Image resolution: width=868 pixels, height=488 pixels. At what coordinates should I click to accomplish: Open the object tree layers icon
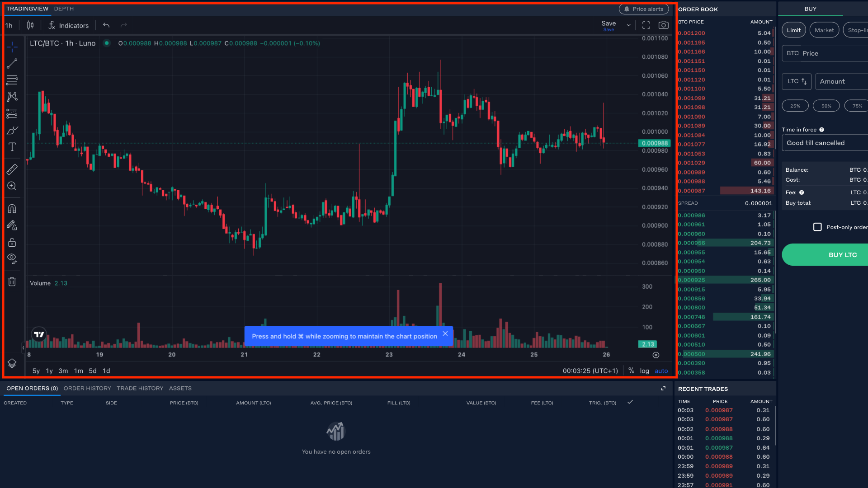point(12,363)
